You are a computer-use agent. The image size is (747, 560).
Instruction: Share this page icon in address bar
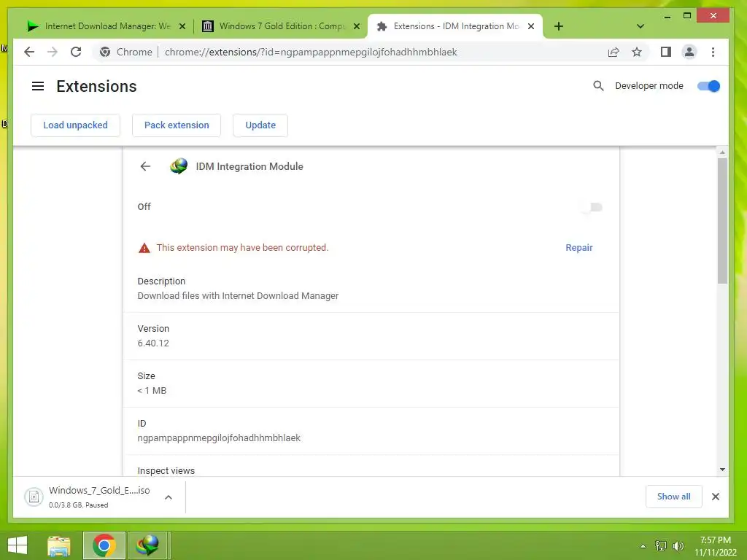tap(614, 52)
